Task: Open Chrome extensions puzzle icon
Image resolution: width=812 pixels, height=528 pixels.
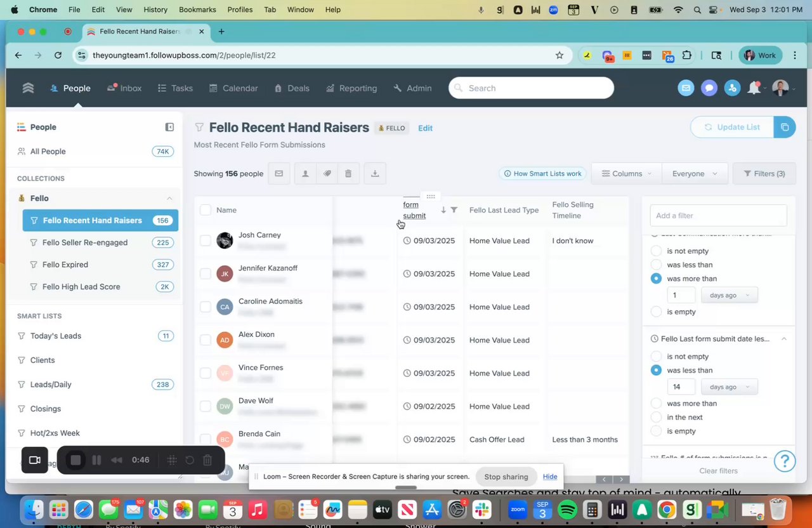Action: 687,55
